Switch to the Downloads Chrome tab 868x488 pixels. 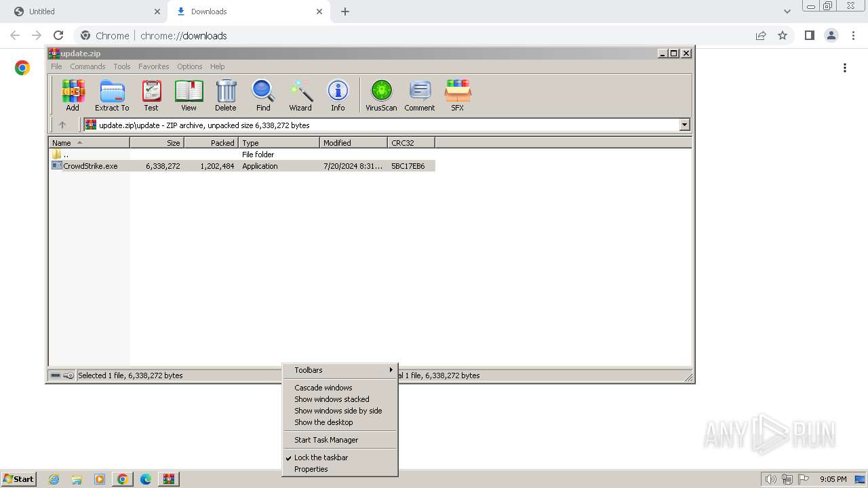(248, 12)
